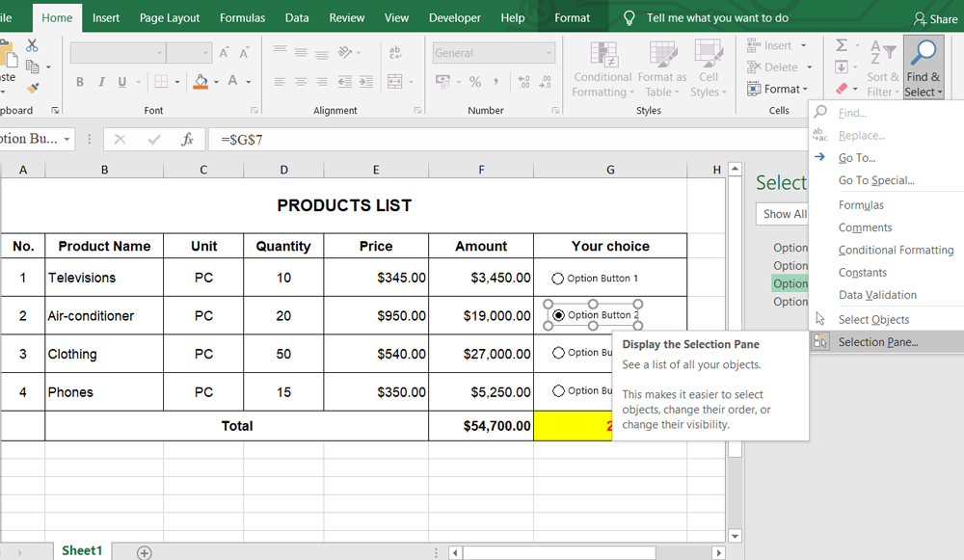Open the Font name dropdown

point(159,53)
